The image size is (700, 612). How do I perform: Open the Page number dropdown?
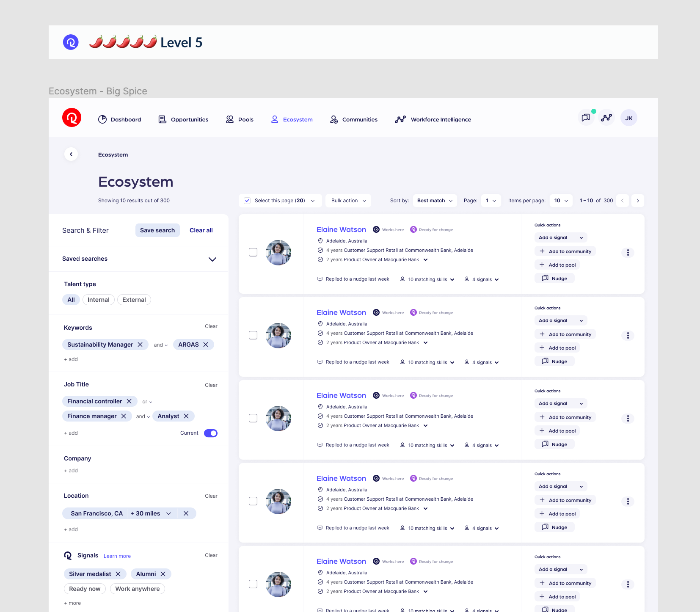(x=491, y=201)
